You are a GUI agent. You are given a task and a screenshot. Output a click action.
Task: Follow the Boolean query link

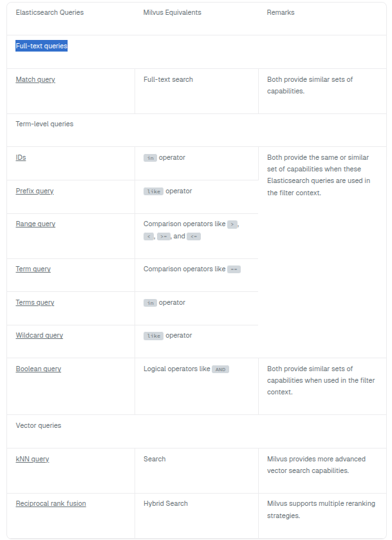pyautogui.click(x=38, y=369)
